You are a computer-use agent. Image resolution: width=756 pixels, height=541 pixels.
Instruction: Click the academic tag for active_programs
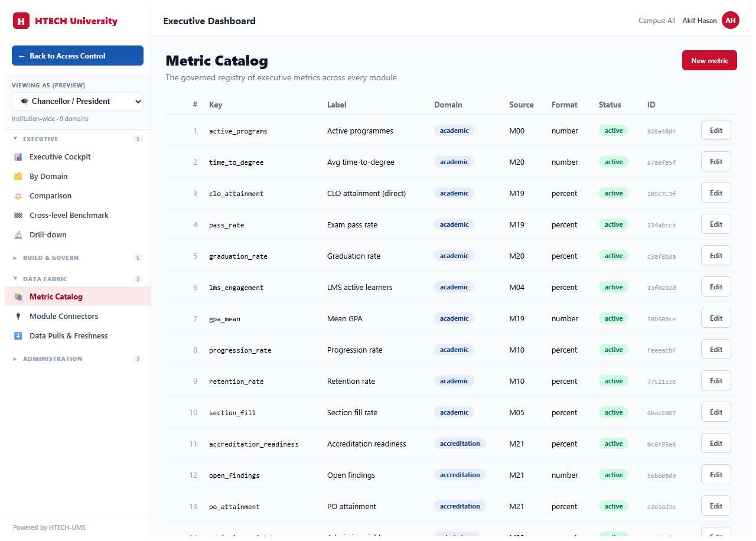click(x=454, y=131)
